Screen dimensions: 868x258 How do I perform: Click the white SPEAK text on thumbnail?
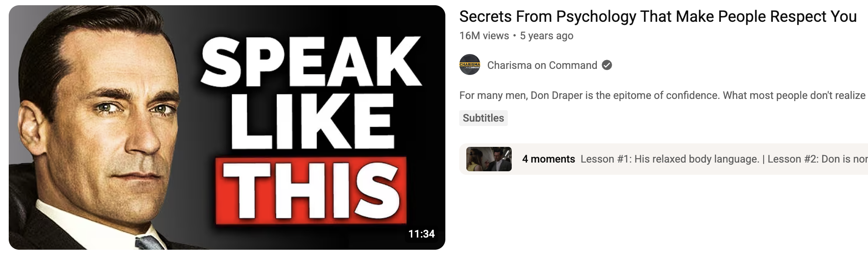click(x=311, y=61)
